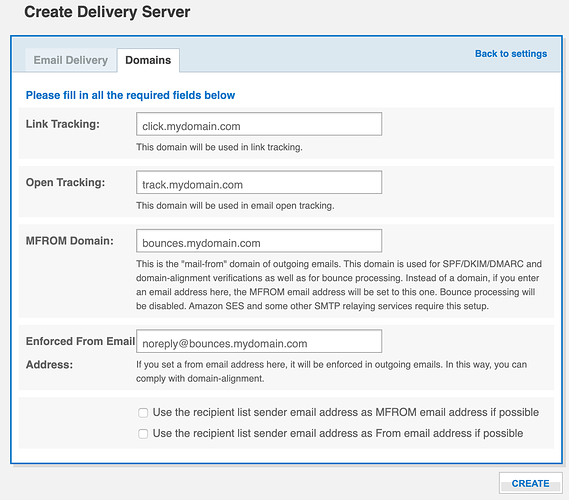Select the Domains tab
Image resolution: width=569 pixels, height=500 pixels.
tap(148, 60)
